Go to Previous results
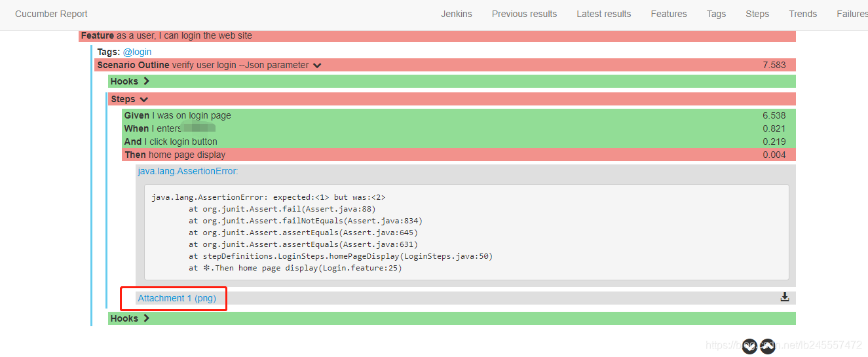868x357 pixels. point(524,14)
